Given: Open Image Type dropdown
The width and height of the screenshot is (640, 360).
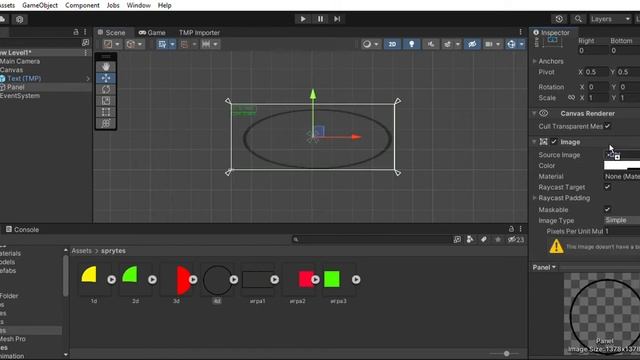Looking at the screenshot, I should [622, 220].
